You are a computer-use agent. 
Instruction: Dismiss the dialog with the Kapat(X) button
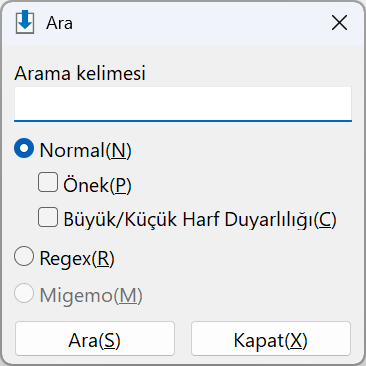pyautogui.click(x=271, y=339)
